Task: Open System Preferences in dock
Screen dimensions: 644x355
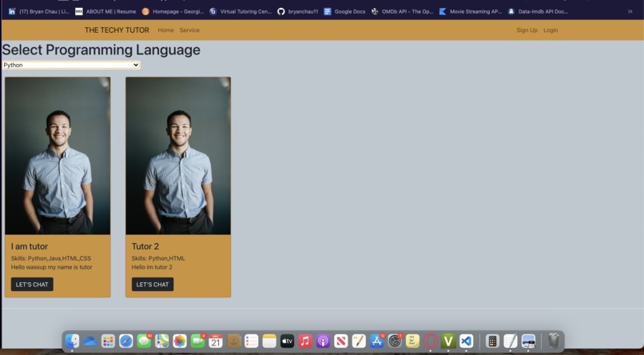Action: (395, 341)
